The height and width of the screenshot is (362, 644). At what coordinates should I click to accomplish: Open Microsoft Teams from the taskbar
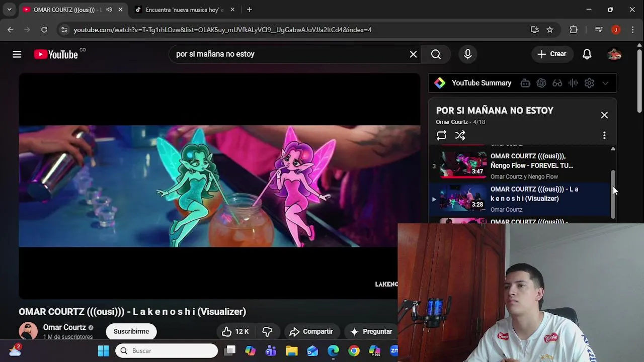271,350
